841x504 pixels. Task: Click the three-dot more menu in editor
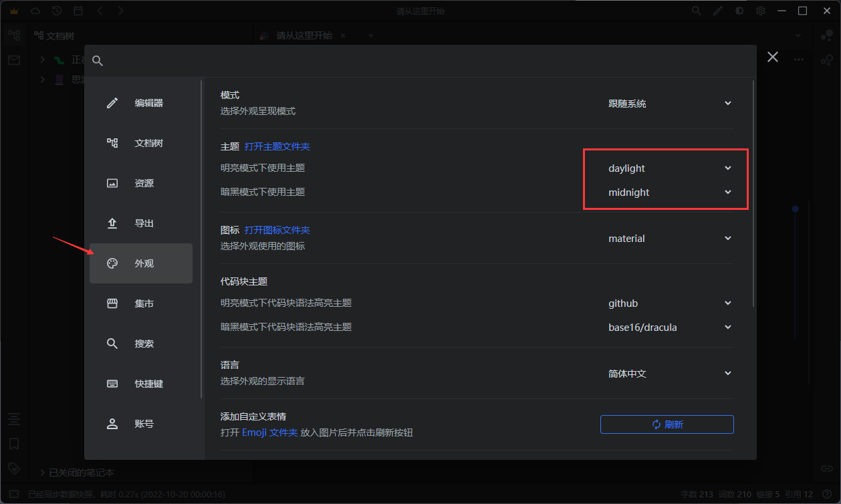(799, 60)
